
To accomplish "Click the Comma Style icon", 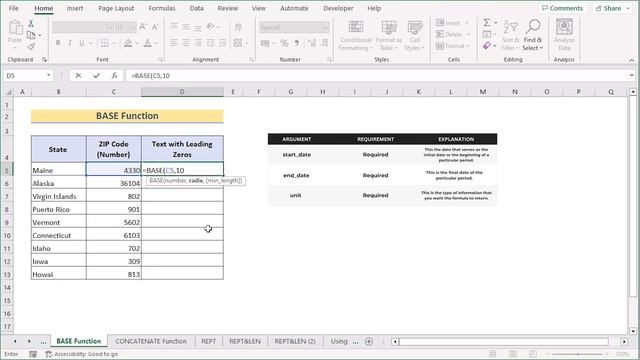I will tap(297, 43).
